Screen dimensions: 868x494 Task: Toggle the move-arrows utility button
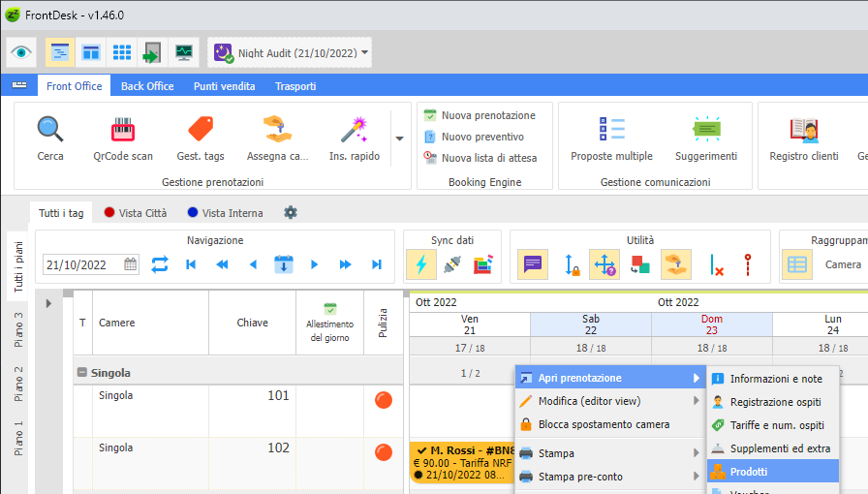click(604, 264)
